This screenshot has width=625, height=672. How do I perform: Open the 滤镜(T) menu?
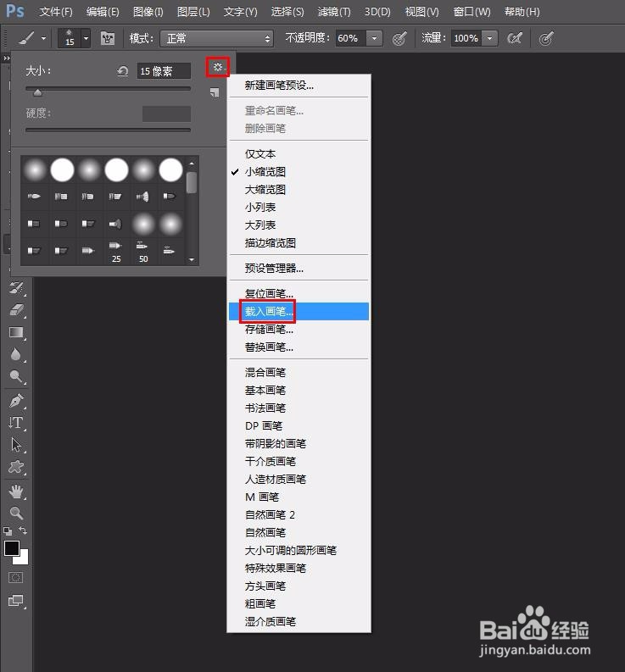(334, 12)
